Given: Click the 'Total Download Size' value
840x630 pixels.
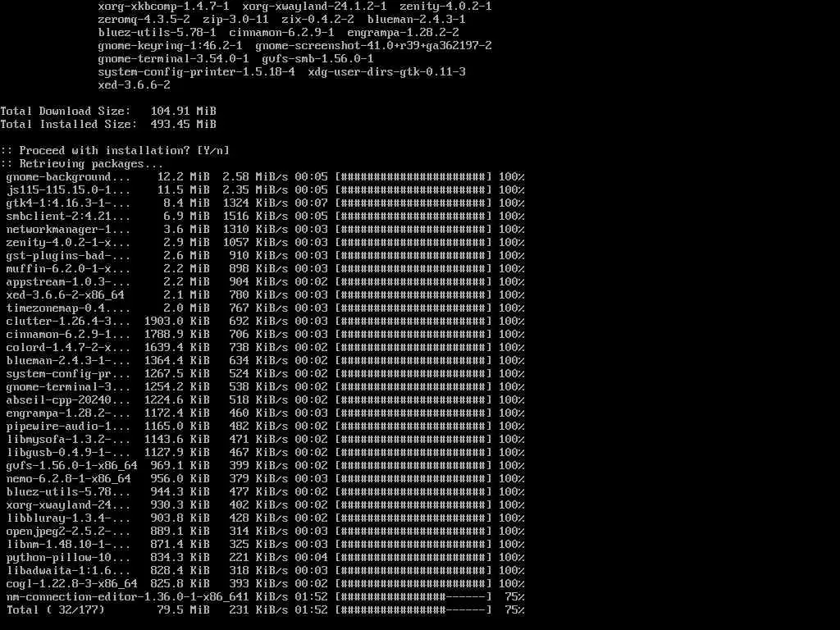Looking at the screenshot, I should point(183,111).
